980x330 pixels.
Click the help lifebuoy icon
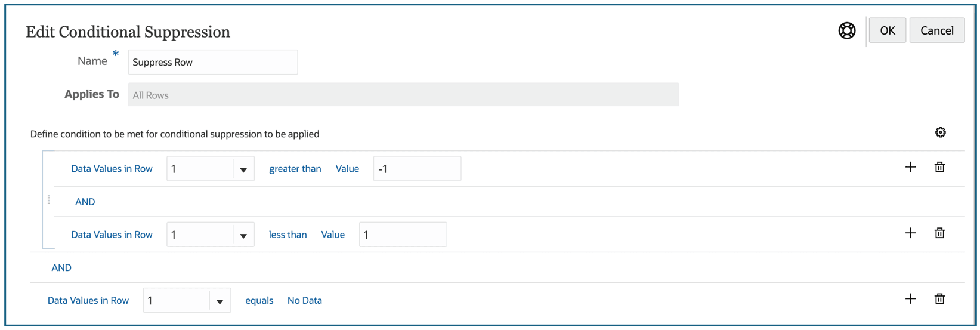pos(846,30)
